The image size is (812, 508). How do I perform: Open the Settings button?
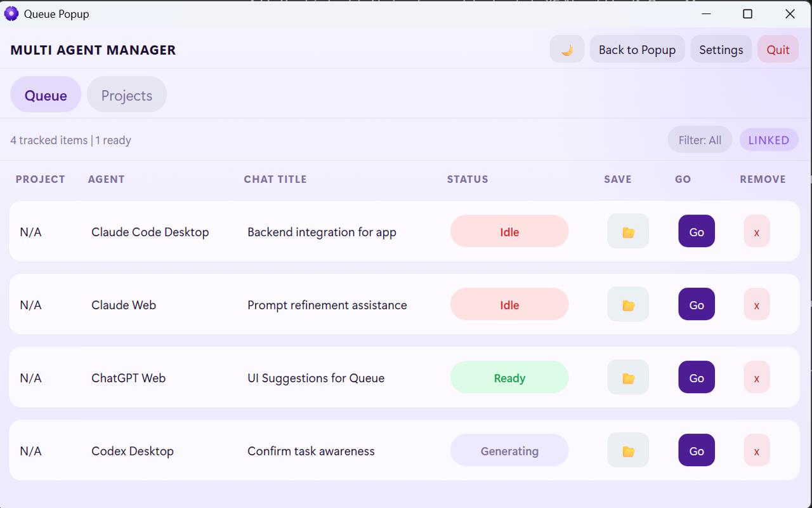click(x=721, y=49)
